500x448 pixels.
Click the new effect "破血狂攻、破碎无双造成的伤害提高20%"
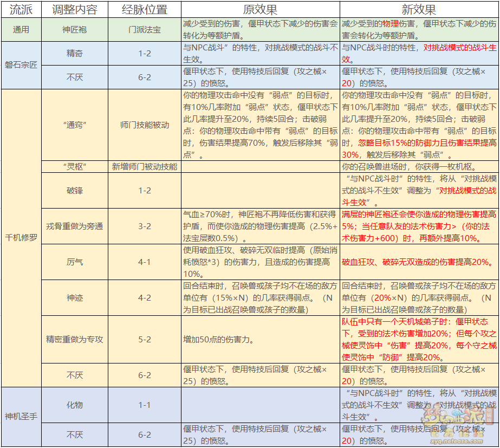[x=418, y=262]
